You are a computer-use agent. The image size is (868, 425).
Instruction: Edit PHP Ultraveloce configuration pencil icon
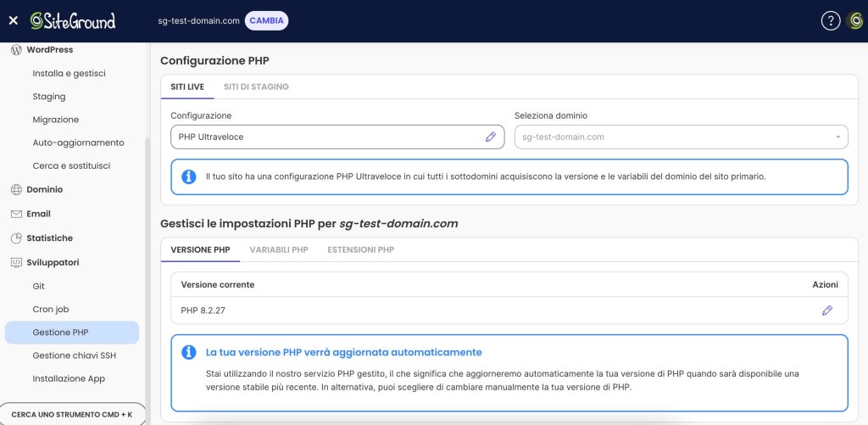[491, 137]
